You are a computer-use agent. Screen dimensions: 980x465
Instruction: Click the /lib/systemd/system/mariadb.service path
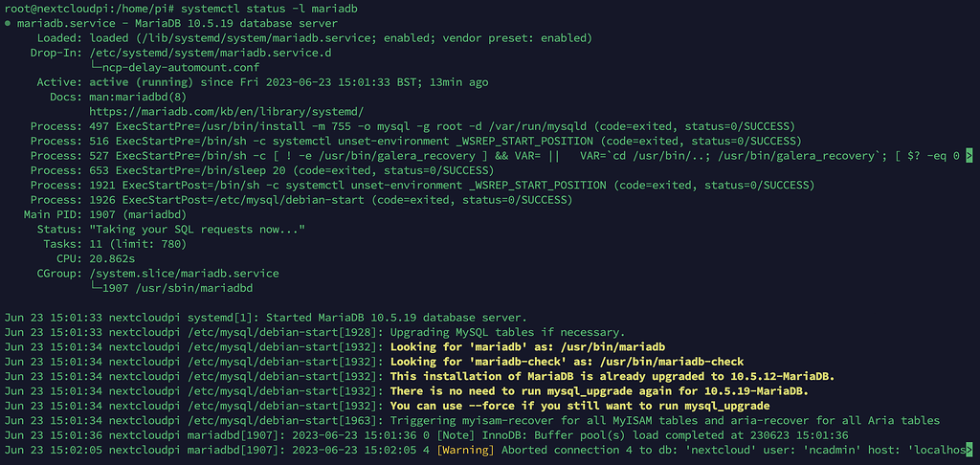[x=253, y=38]
